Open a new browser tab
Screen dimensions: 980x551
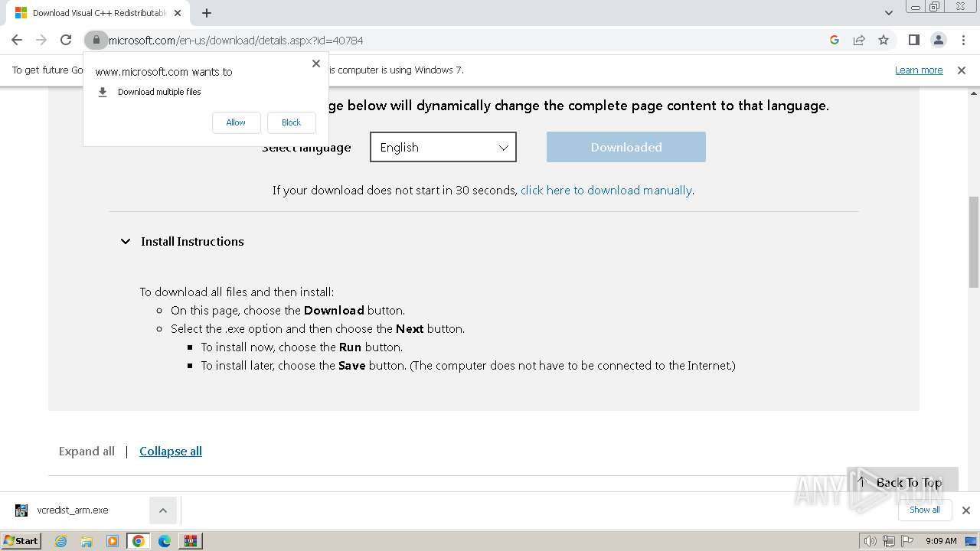(x=207, y=13)
